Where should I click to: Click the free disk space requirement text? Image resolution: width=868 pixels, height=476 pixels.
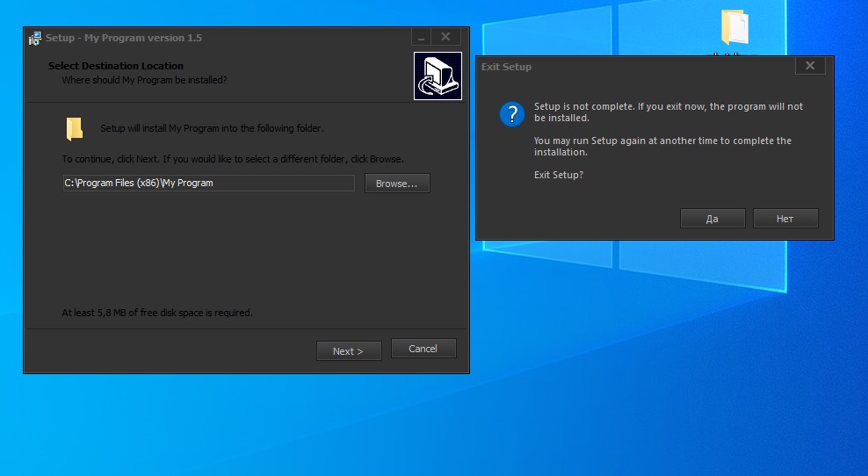pos(157,313)
